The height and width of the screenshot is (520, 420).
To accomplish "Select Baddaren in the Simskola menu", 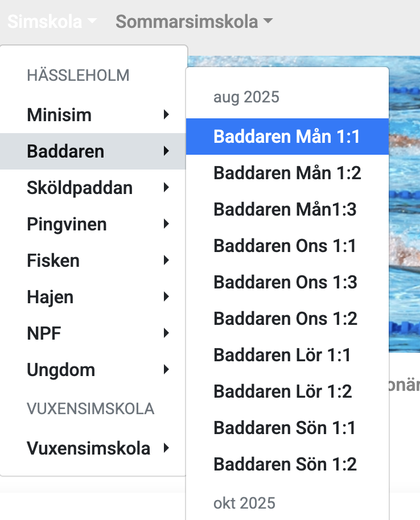I will coord(94,151).
